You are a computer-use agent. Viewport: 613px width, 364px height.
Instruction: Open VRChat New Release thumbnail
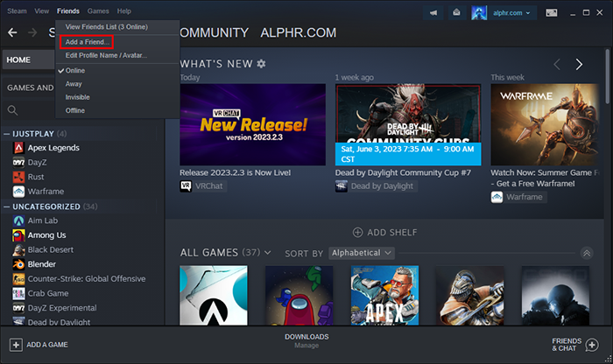pyautogui.click(x=252, y=124)
